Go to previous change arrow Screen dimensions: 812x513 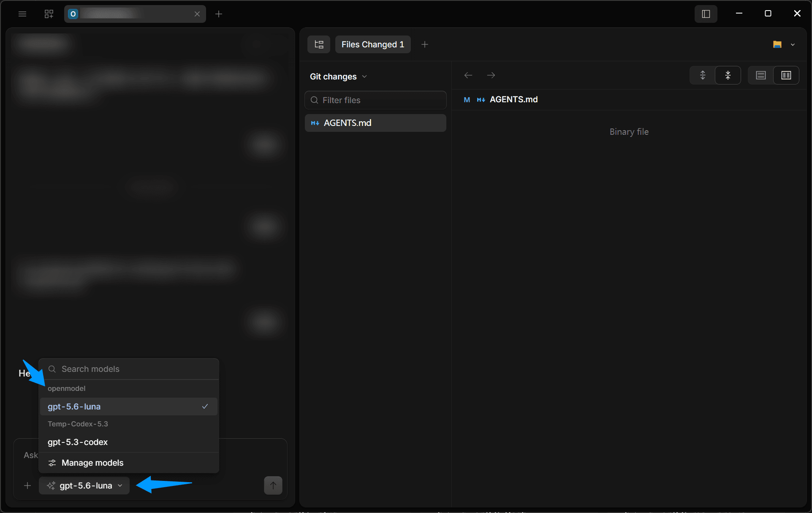468,75
